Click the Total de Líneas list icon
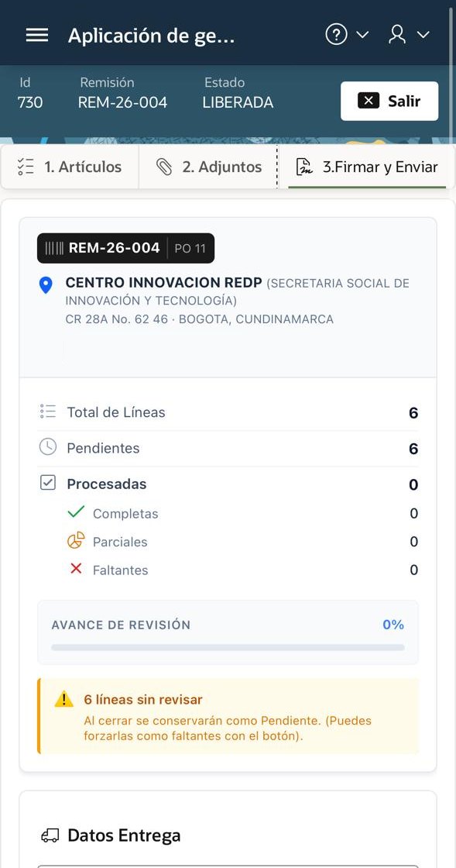This screenshot has height=868, width=456. tap(48, 412)
